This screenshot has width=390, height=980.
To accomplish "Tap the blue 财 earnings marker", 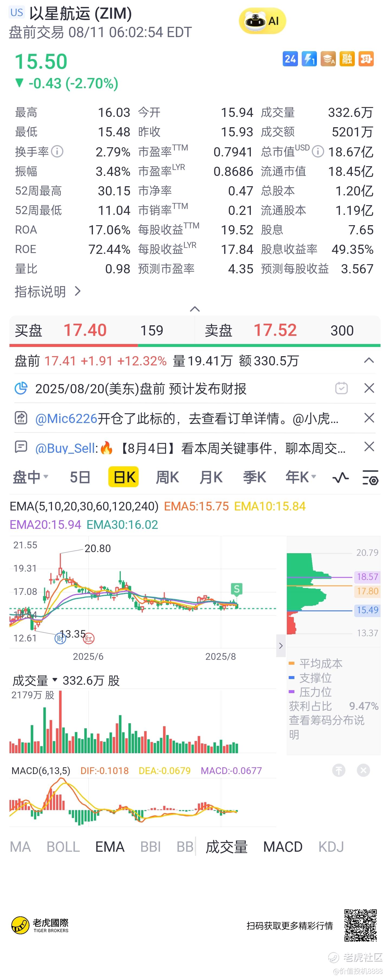I will (x=60, y=638).
